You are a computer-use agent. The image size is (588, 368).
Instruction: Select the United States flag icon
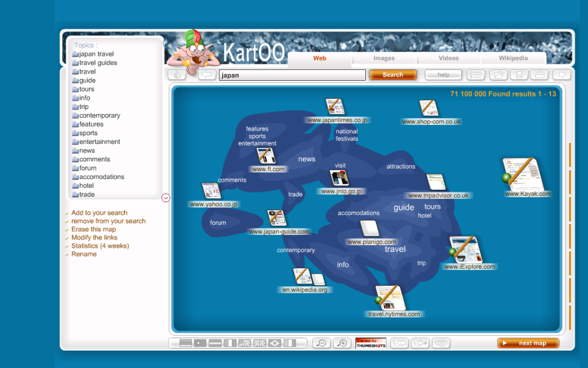coord(244,343)
